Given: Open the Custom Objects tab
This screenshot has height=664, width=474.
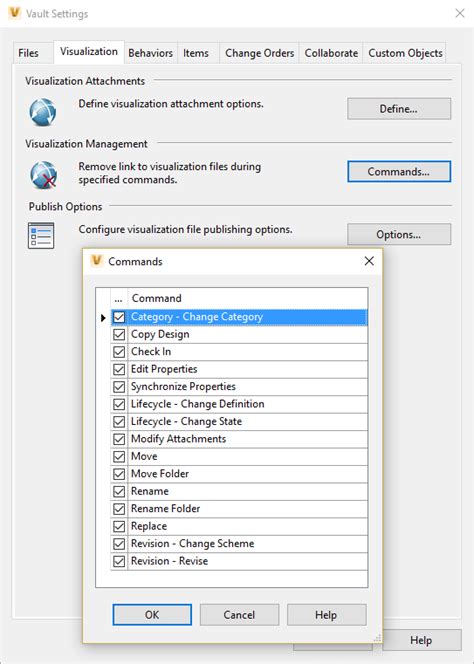Looking at the screenshot, I should pos(405,53).
